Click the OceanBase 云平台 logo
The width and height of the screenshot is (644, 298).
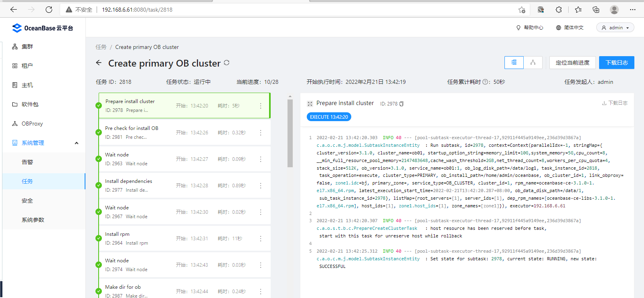pyautogui.click(x=43, y=28)
